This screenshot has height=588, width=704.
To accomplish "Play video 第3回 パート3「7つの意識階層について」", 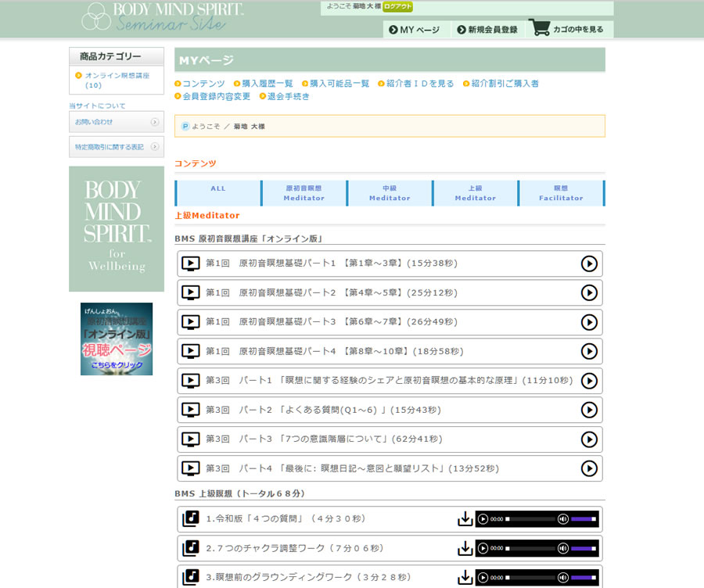I will (589, 439).
